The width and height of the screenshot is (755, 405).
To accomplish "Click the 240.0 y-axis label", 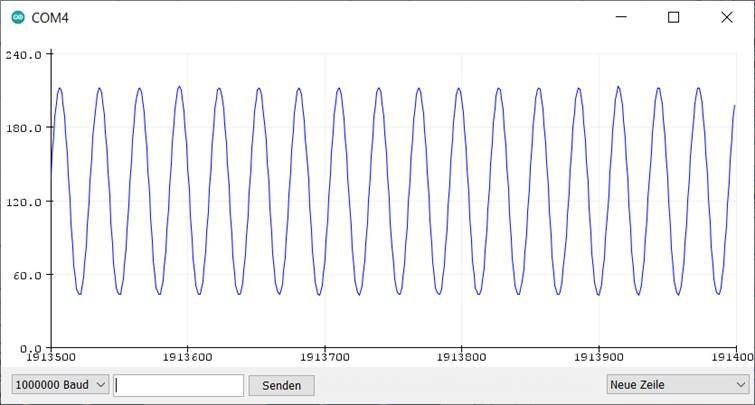I will tap(23, 55).
